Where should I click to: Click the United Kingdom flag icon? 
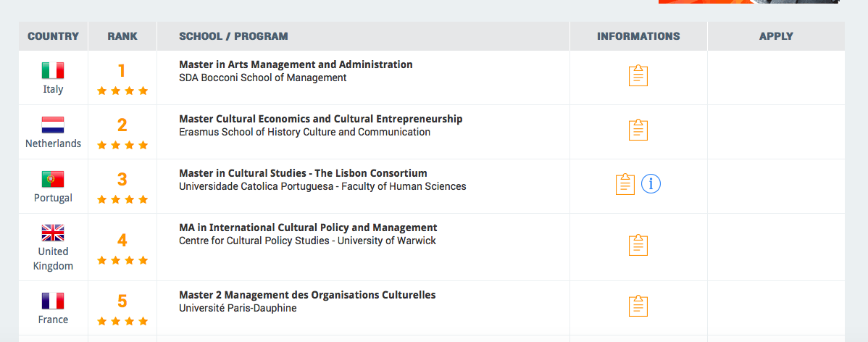(x=53, y=233)
